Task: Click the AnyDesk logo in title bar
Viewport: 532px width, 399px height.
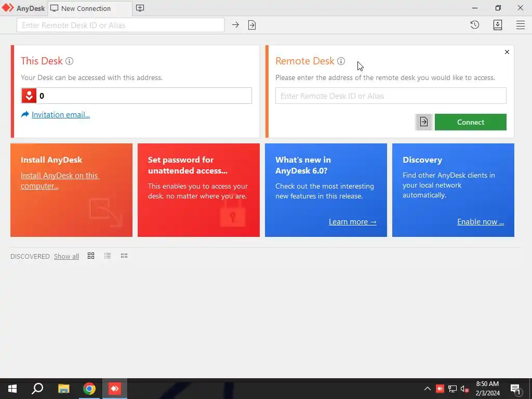Action: point(8,8)
